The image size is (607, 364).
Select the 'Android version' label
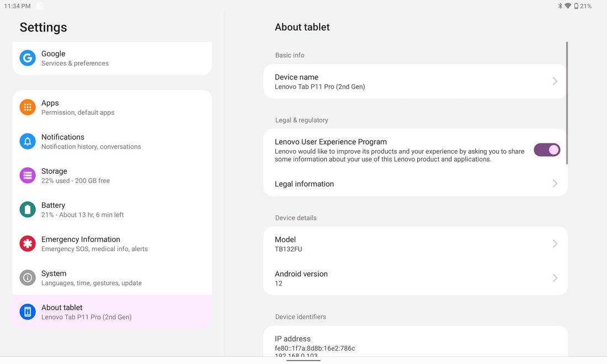pyautogui.click(x=301, y=274)
